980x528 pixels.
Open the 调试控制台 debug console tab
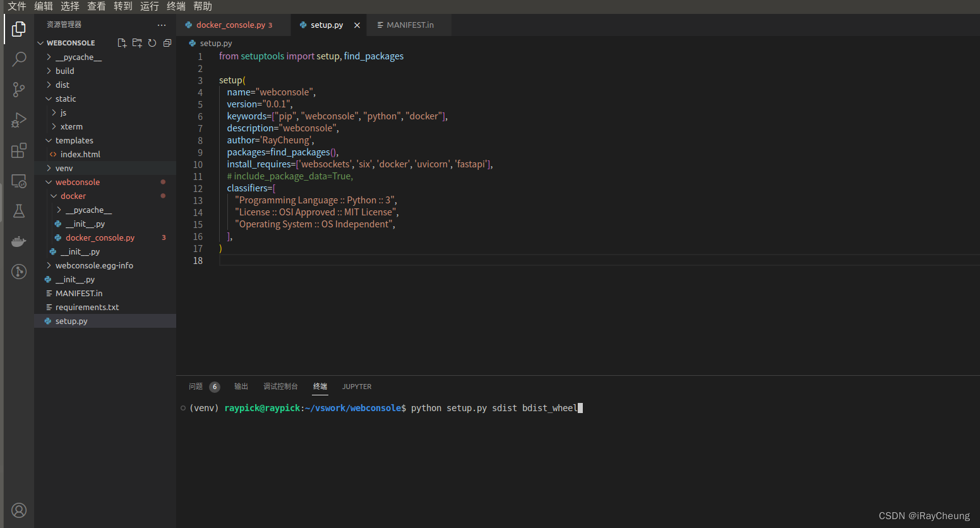(280, 387)
